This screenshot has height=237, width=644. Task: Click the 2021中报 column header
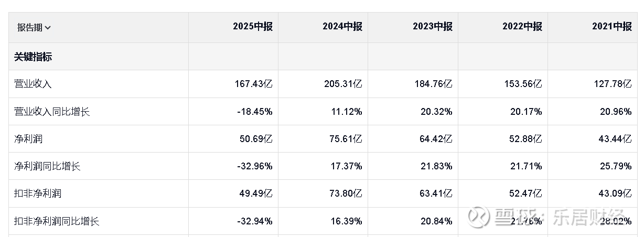[x=611, y=27]
